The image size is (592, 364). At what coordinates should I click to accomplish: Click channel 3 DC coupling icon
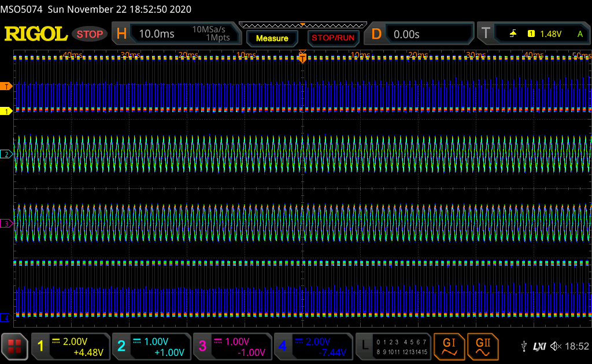(x=218, y=341)
